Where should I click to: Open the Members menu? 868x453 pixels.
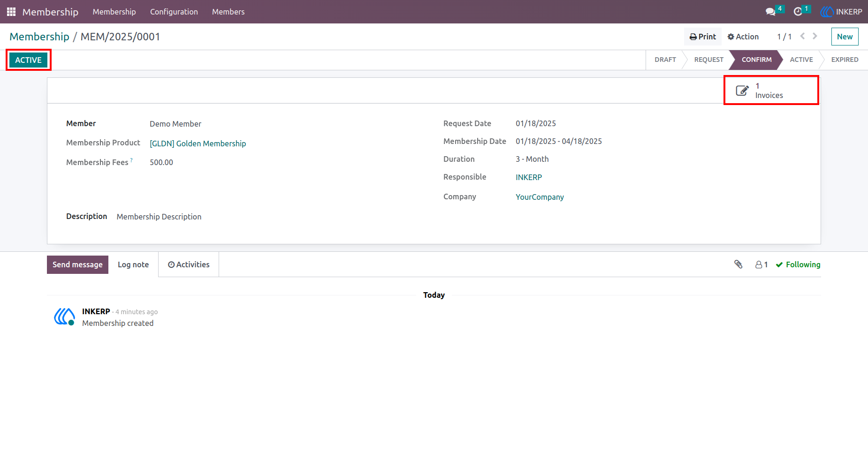228,12
